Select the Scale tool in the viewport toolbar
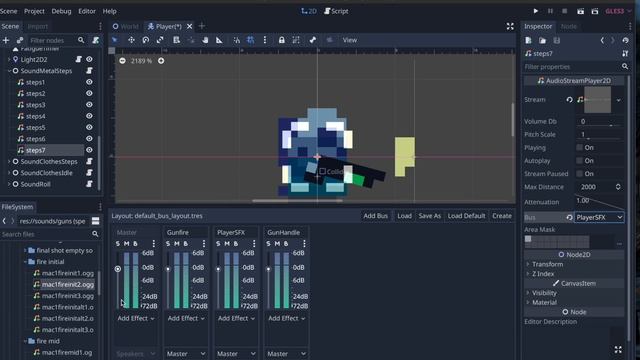The width and height of the screenshot is (640, 360). point(160,40)
